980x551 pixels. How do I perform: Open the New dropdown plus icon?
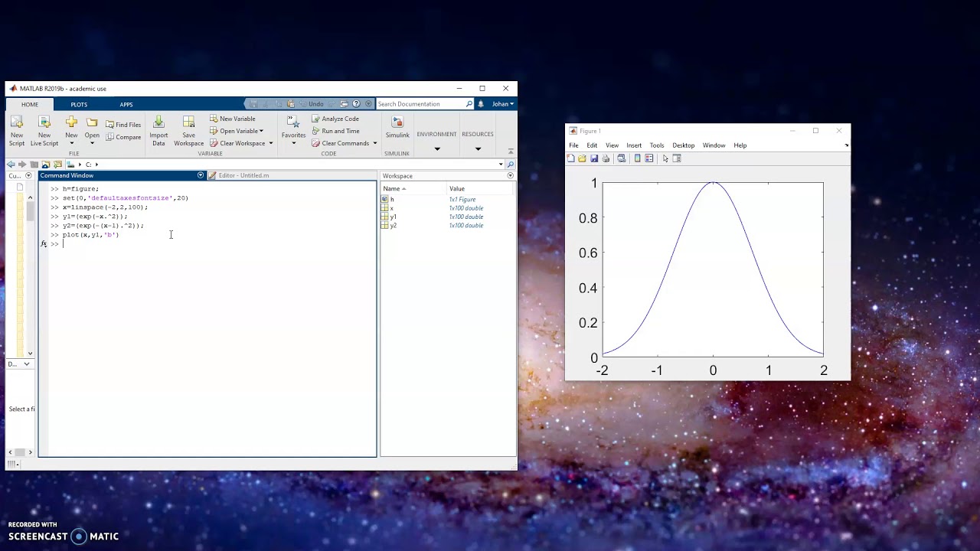(x=71, y=122)
